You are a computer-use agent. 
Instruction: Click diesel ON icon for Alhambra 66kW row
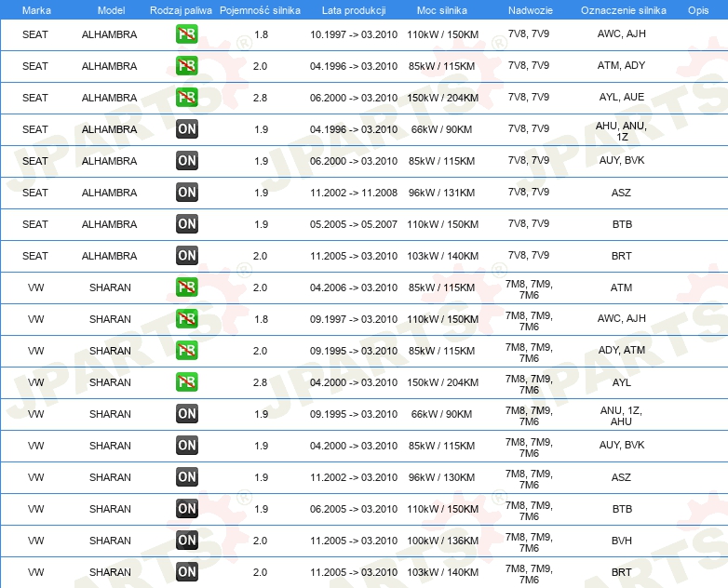coord(186,129)
